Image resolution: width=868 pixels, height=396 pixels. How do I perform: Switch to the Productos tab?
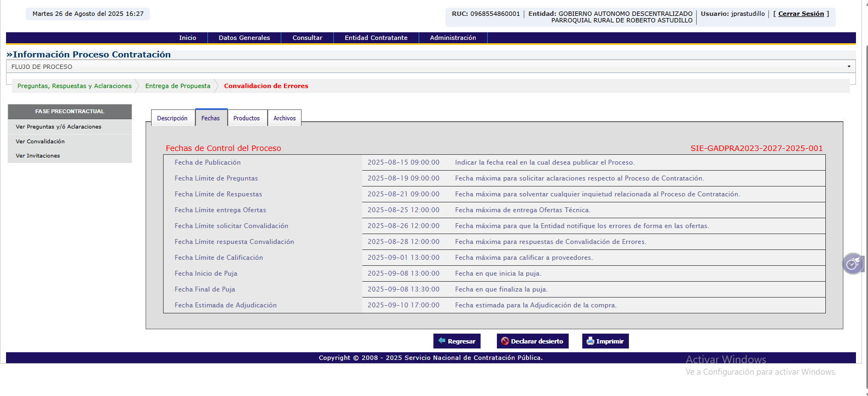click(246, 118)
